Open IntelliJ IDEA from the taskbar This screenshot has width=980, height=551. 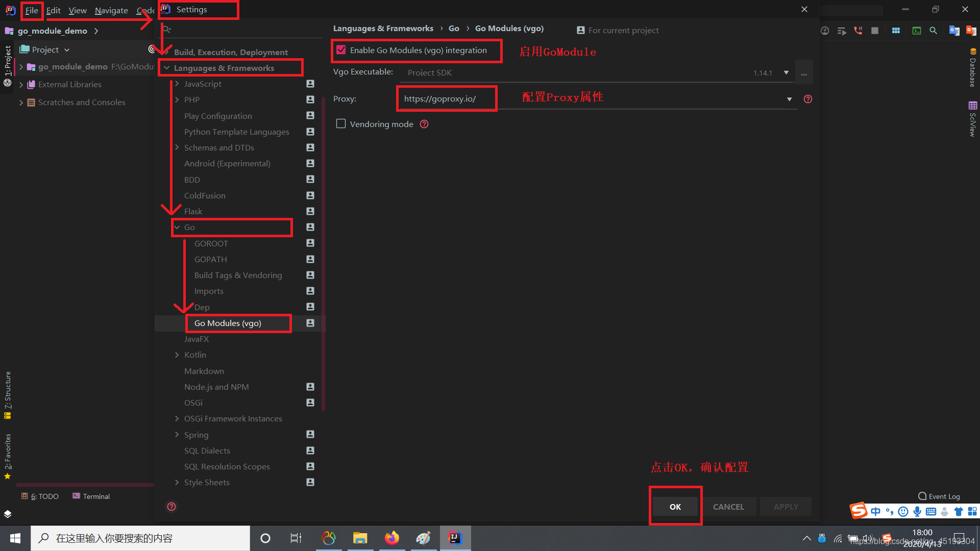454,538
